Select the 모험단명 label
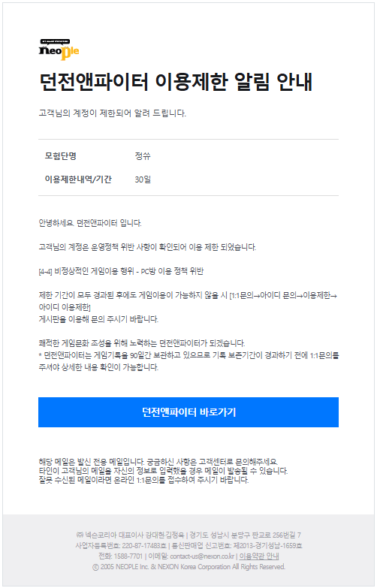 click(60, 156)
